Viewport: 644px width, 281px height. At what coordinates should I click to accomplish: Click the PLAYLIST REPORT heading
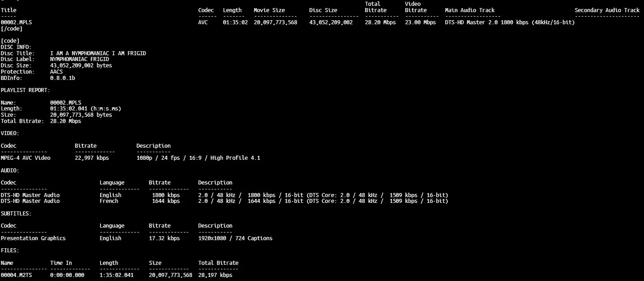tap(26, 90)
